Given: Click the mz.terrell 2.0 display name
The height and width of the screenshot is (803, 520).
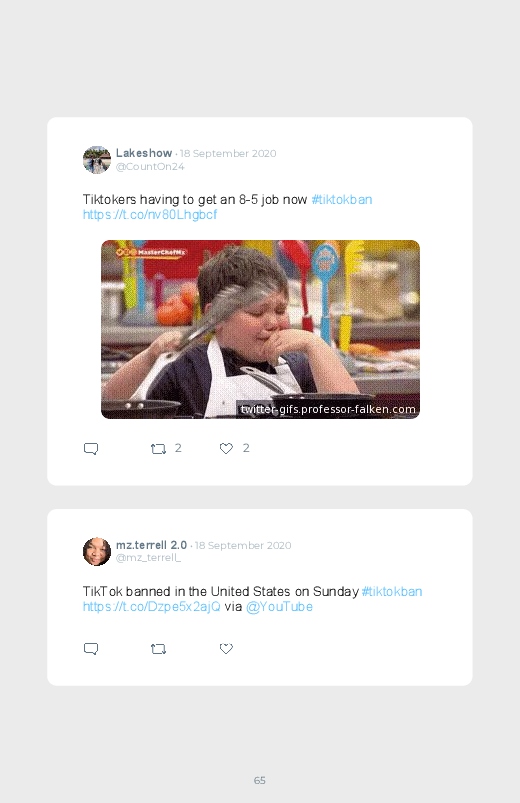Looking at the screenshot, I should [151, 545].
